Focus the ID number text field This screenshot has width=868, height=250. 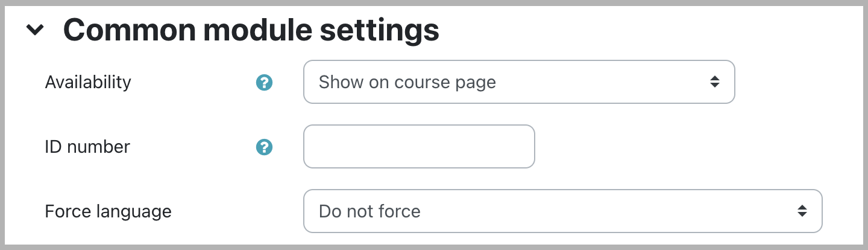pyautogui.click(x=419, y=147)
